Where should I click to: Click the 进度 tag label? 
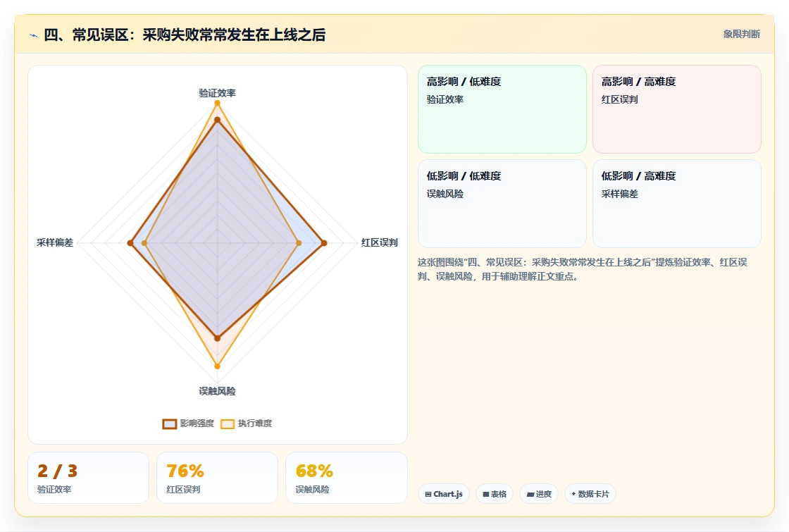coord(543,494)
